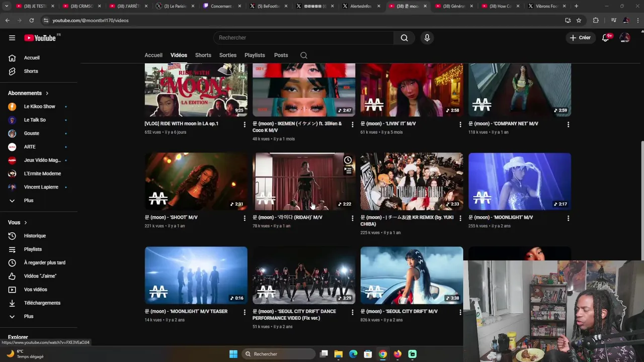Play the 'SHOOT' M/V thumbnail
Viewport: 644px width, 362px height.
196,182
